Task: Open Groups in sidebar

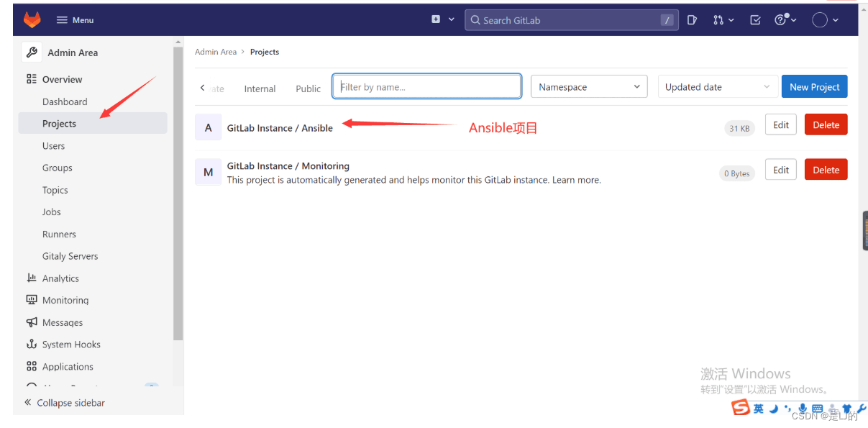Action: coord(58,168)
